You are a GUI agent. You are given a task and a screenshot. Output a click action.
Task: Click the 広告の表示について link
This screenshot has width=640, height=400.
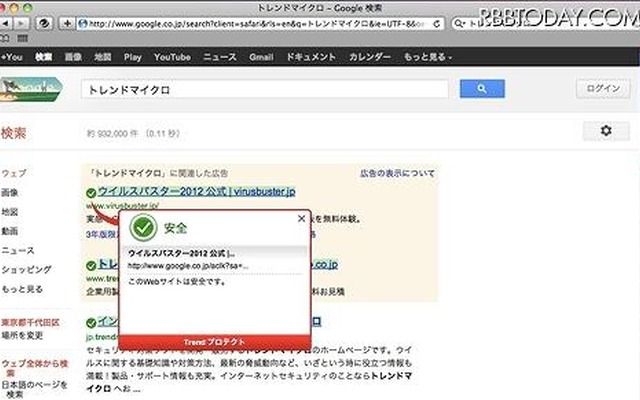397,173
